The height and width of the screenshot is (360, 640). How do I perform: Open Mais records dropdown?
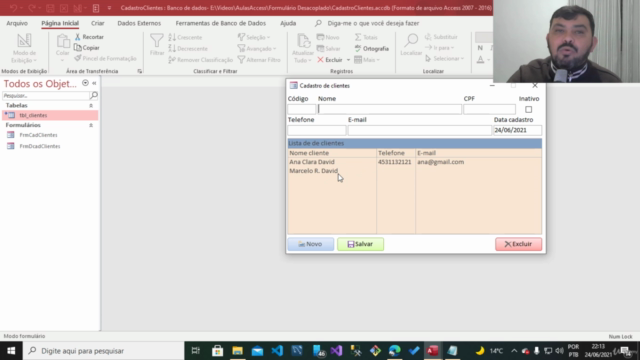click(367, 60)
